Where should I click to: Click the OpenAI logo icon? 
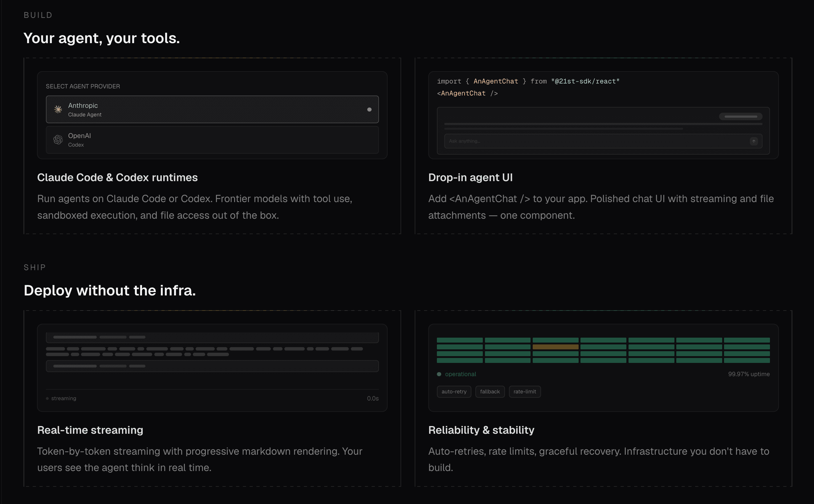(57, 140)
